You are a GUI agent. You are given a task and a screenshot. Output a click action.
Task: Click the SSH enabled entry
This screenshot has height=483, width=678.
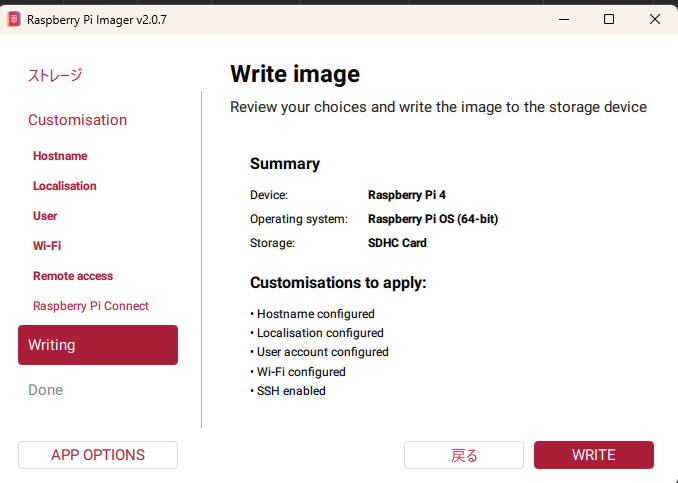pyautogui.click(x=288, y=391)
